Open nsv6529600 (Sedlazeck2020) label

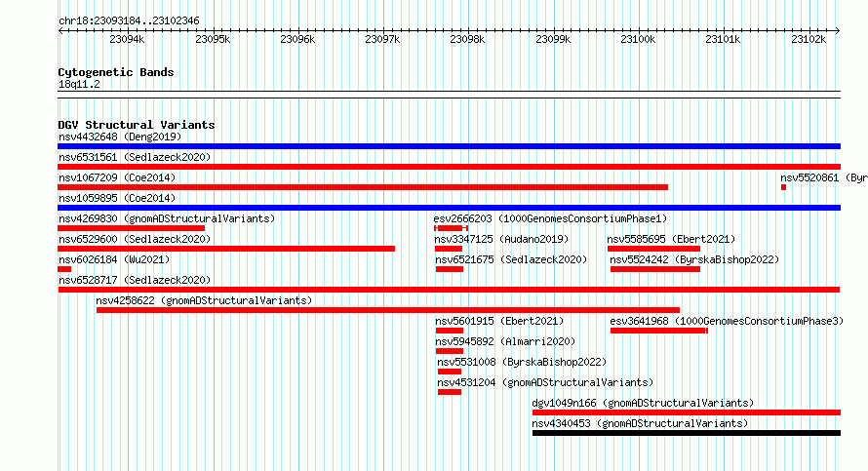pyautogui.click(x=135, y=239)
